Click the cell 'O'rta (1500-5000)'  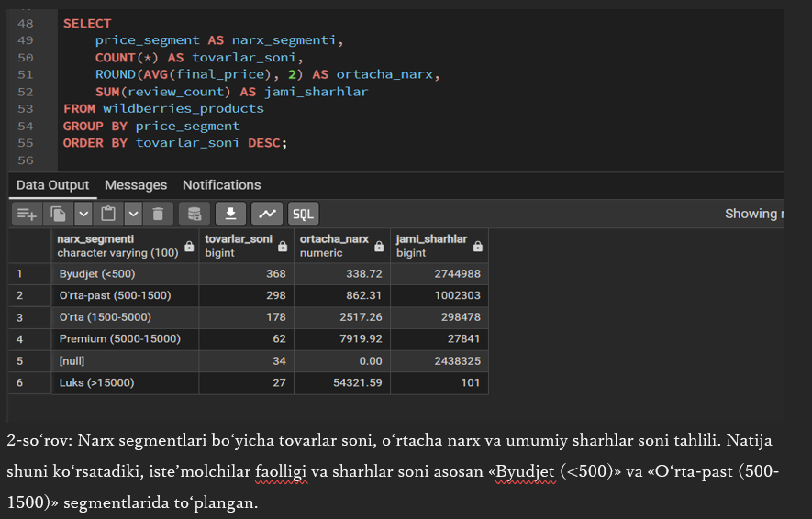[125, 317]
